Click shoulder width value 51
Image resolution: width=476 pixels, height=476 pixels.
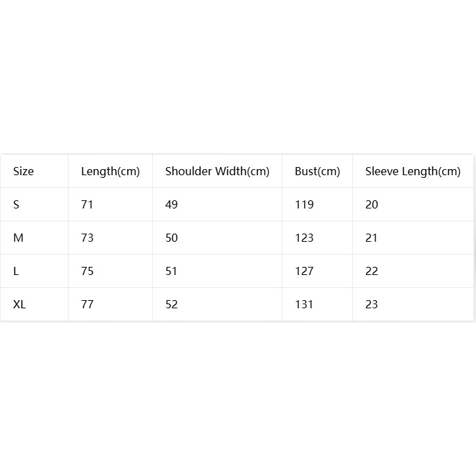171,271
